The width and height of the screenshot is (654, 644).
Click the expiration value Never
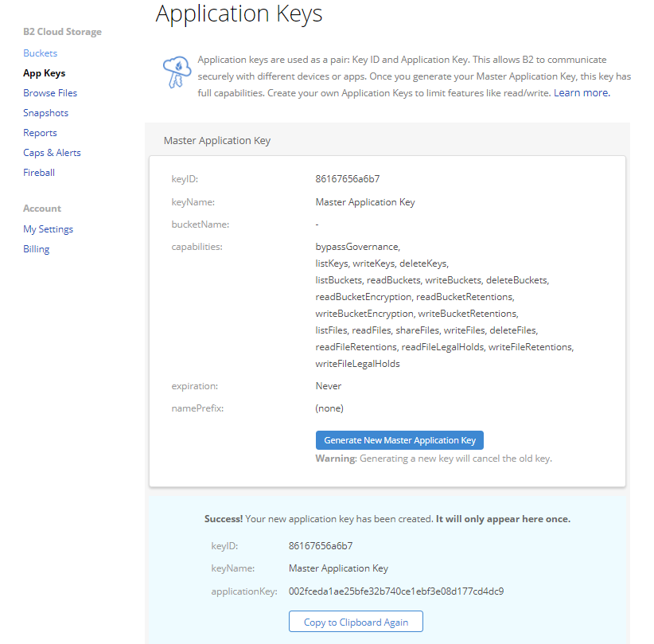pyautogui.click(x=329, y=386)
